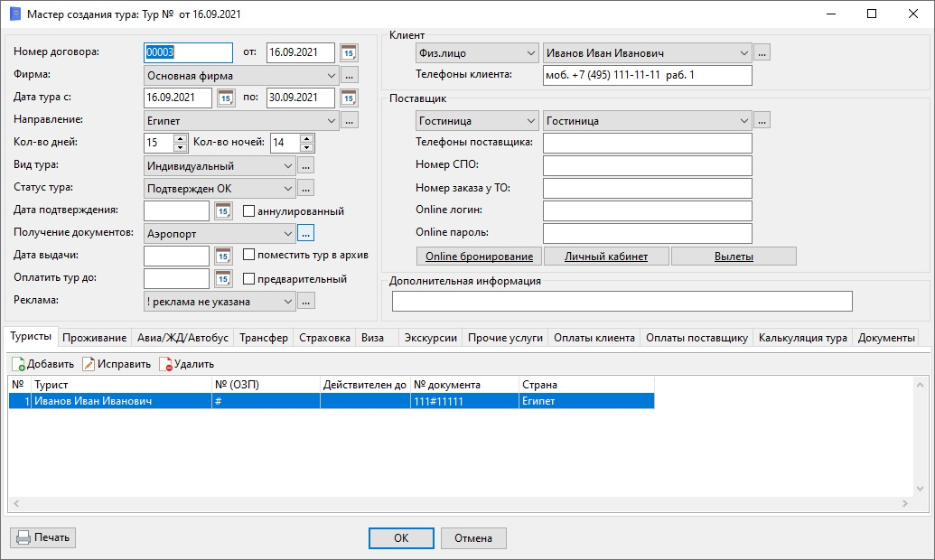Click the Online бронирование button
The height and width of the screenshot is (560, 935).
[479, 257]
